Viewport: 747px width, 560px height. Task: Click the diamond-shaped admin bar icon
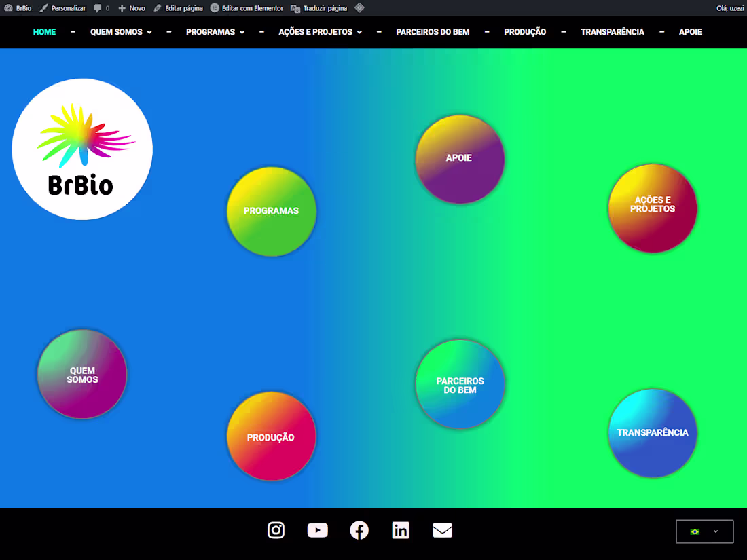click(x=360, y=7)
